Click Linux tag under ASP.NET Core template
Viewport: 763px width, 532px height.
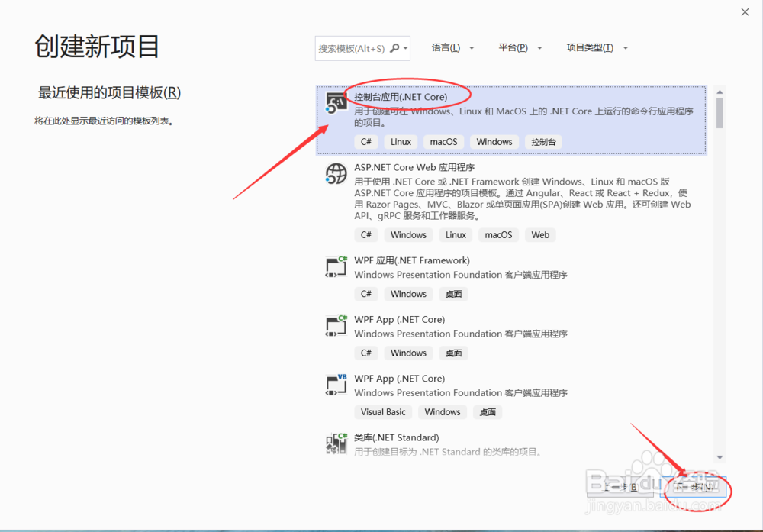click(456, 235)
